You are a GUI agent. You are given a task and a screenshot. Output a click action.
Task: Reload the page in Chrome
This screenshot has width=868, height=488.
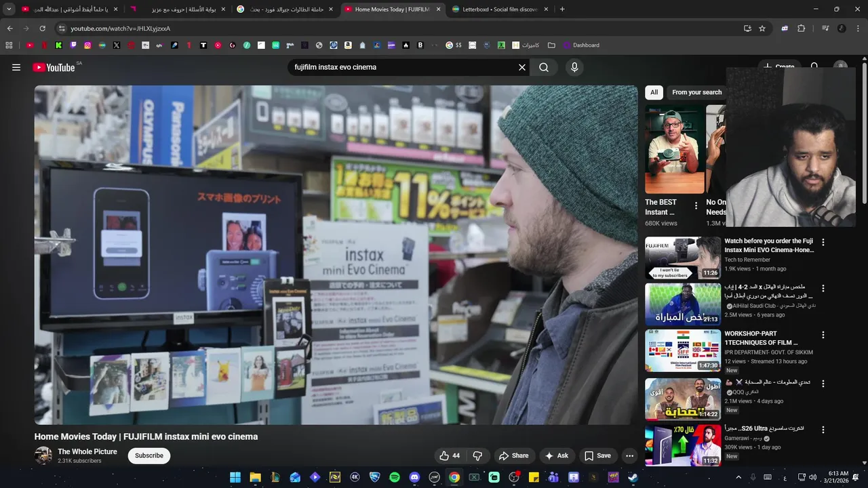(42, 28)
